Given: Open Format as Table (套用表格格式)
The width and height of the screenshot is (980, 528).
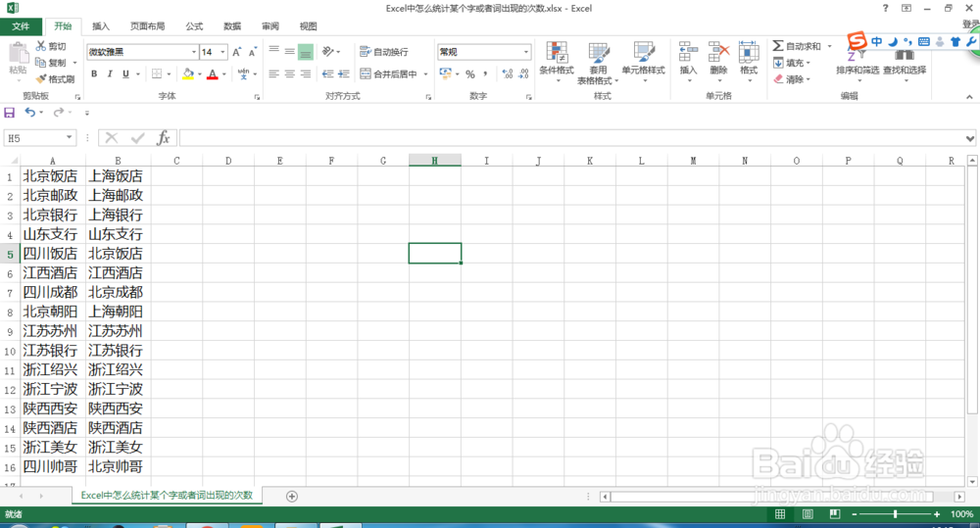Looking at the screenshot, I should (x=598, y=63).
